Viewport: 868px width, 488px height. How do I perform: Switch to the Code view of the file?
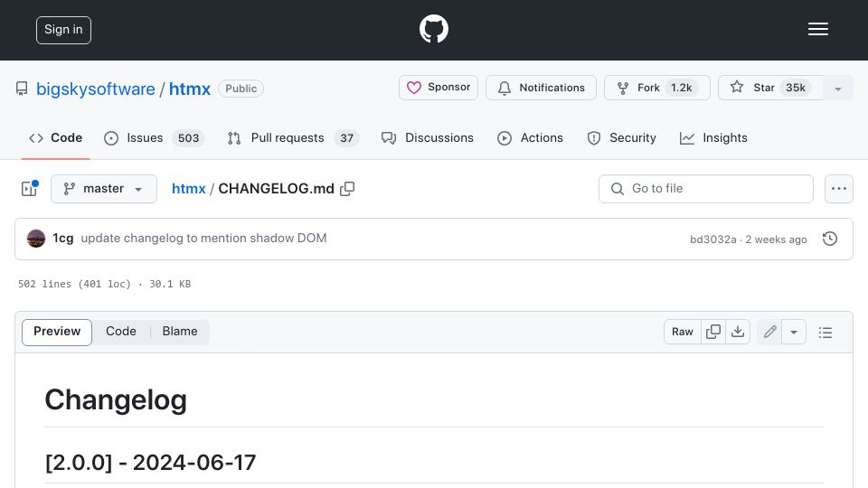pyautogui.click(x=120, y=332)
